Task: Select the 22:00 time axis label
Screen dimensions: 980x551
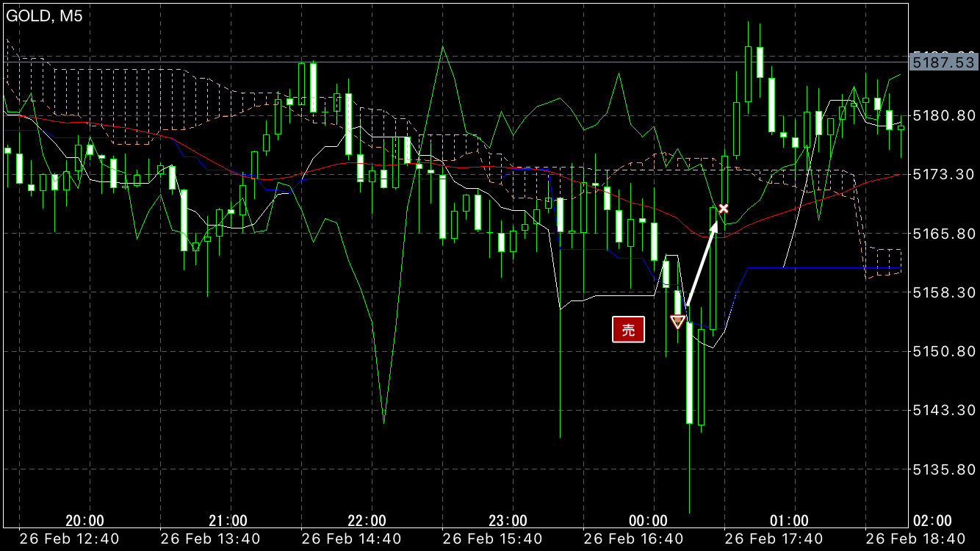Action: point(367,521)
